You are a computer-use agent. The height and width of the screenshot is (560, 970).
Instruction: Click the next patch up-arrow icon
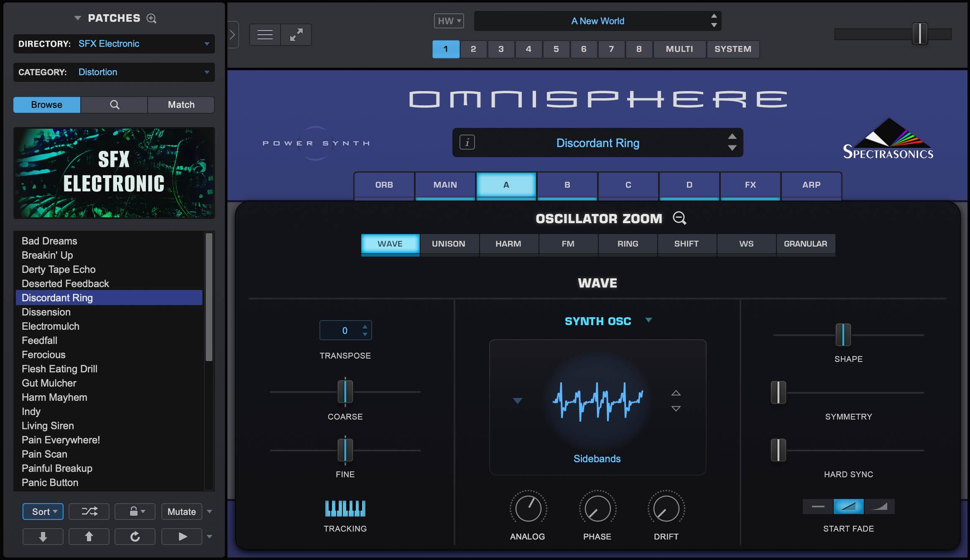[89, 536]
